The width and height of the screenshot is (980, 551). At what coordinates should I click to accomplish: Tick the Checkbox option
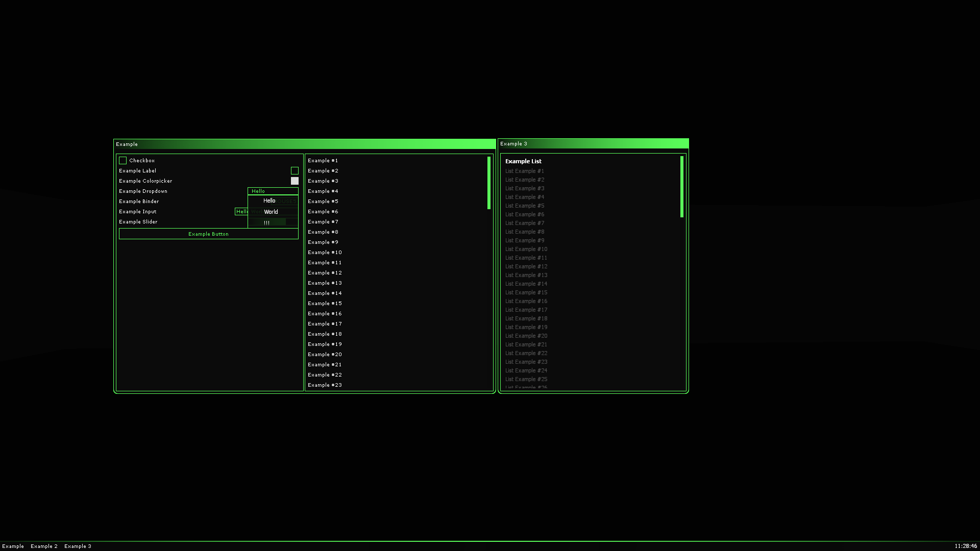pyautogui.click(x=122, y=160)
